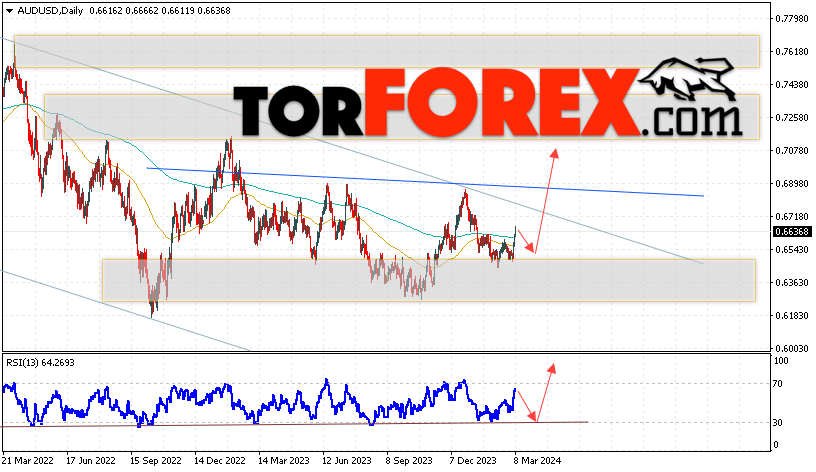Click RSI scale value 0
816x472 pixels.
[x=776, y=445]
